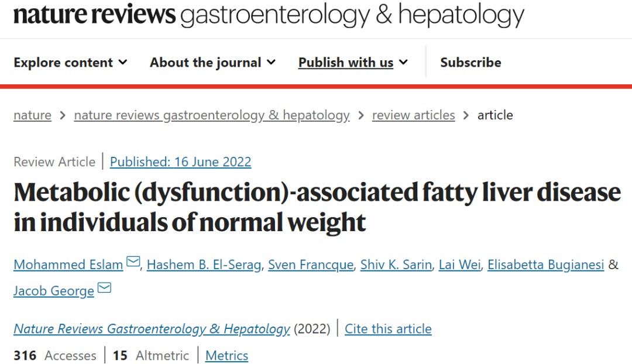Open author Hashem B. El-Serag's profile
The height and width of the screenshot is (364, 632).
click(x=204, y=265)
